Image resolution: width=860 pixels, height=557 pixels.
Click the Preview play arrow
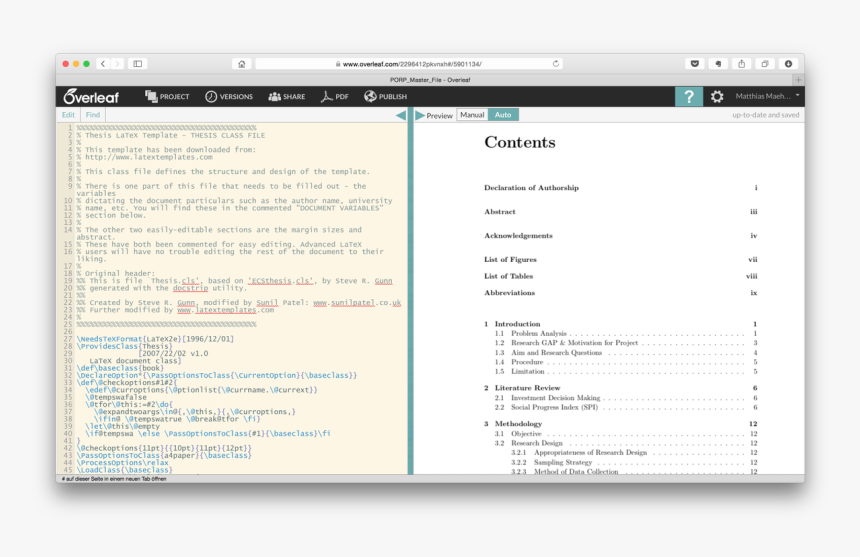coord(420,115)
